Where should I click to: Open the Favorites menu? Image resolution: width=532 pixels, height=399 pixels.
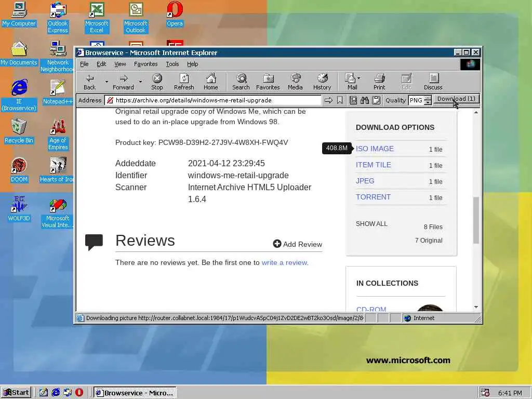pyautogui.click(x=145, y=64)
